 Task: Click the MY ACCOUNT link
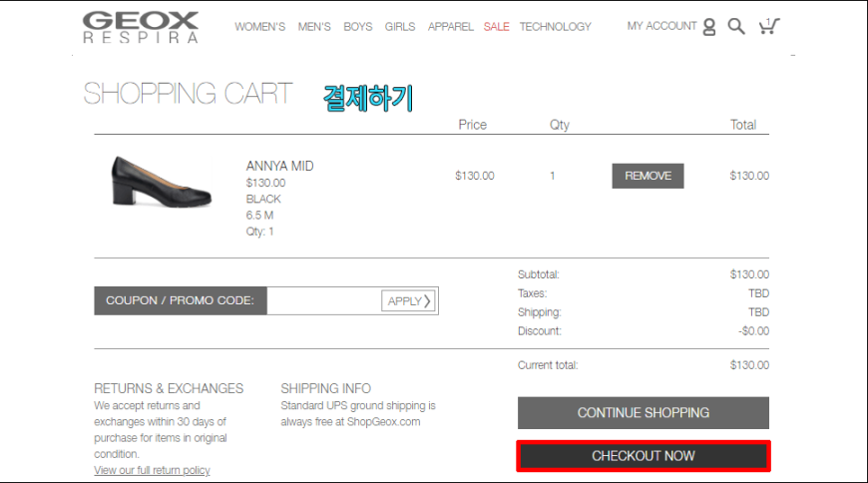[x=661, y=26]
